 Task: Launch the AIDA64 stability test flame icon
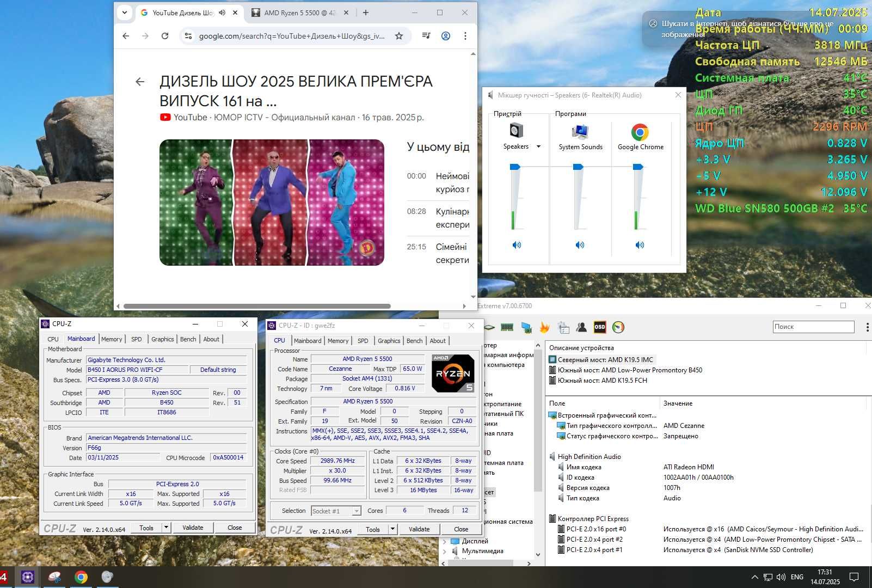[x=544, y=327]
